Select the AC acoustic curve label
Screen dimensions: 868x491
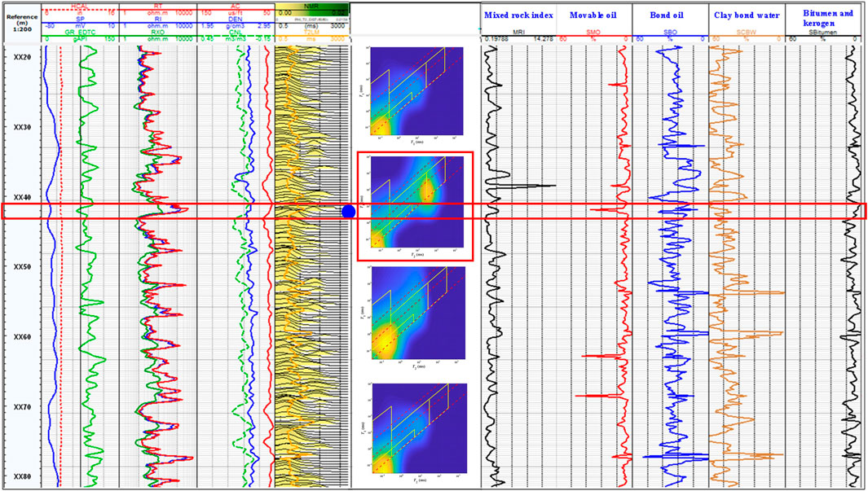pyautogui.click(x=236, y=5)
